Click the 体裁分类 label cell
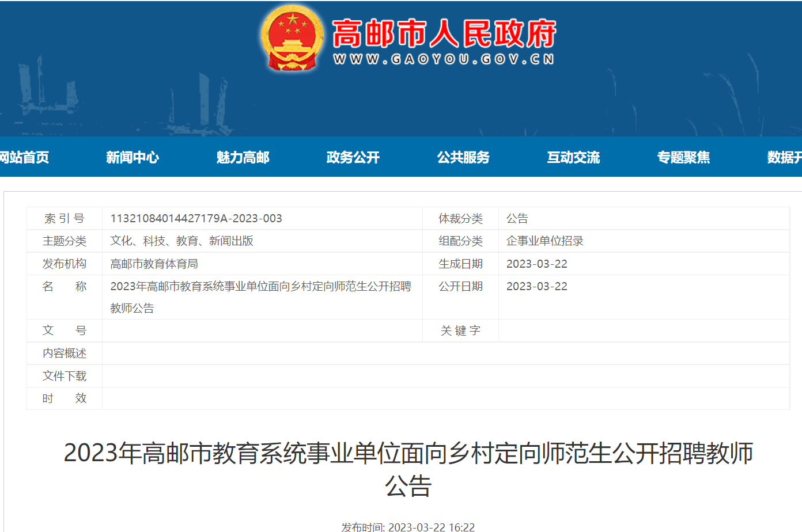Viewport: 802px width, 532px height. (461, 218)
